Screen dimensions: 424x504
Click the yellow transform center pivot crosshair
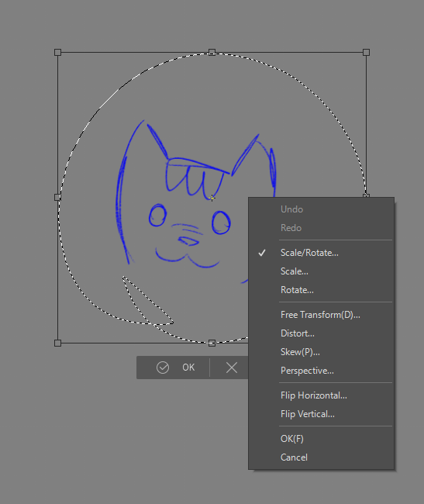coord(212,198)
